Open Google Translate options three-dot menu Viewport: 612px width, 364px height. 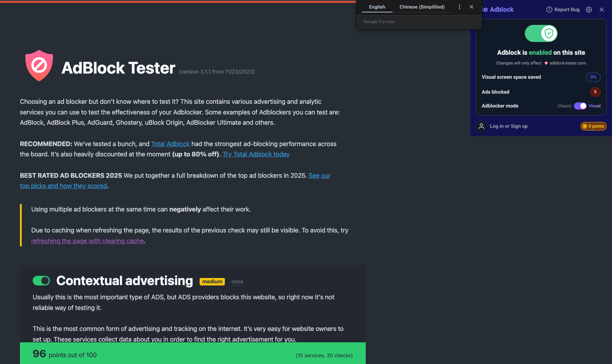pyautogui.click(x=459, y=7)
